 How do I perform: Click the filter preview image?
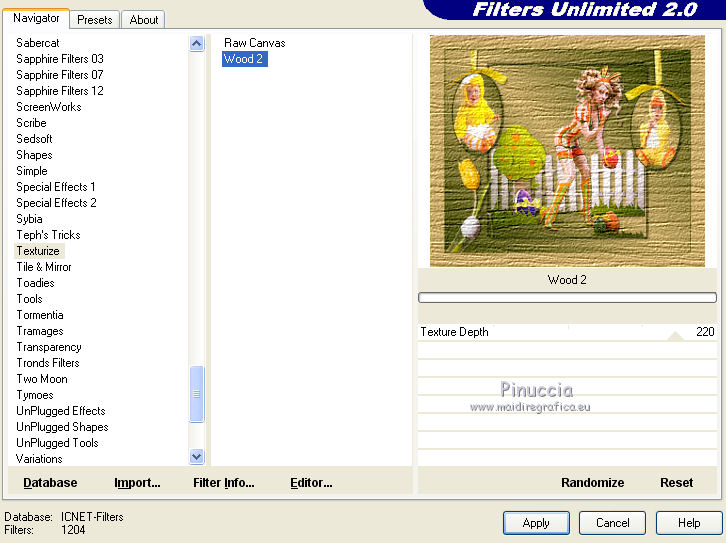[x=567, y=151]
